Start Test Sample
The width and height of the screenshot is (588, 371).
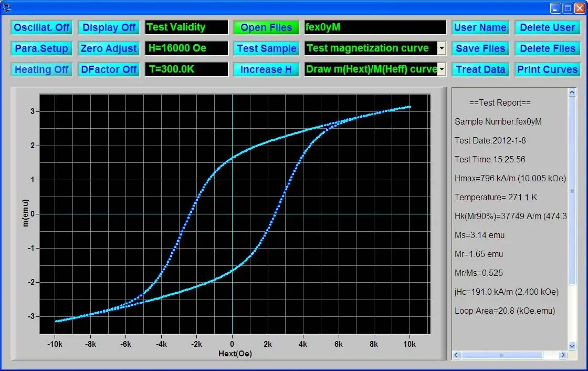click(266, 48)
